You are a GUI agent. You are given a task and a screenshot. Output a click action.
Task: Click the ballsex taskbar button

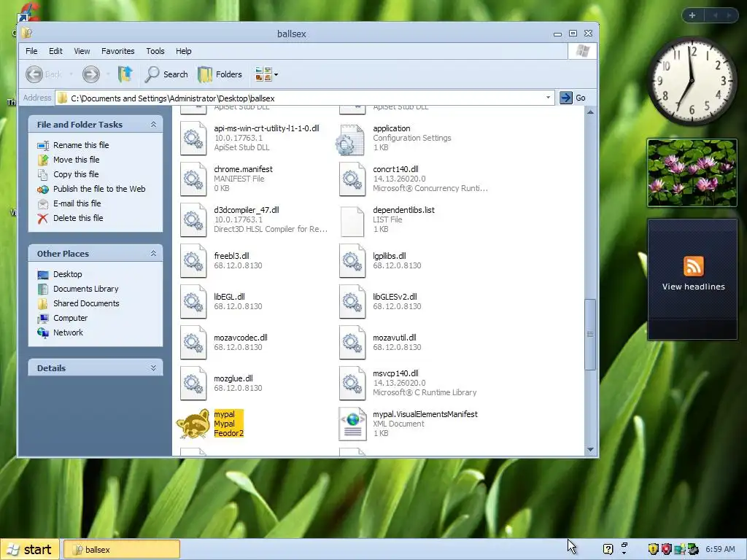pos(122,550)
